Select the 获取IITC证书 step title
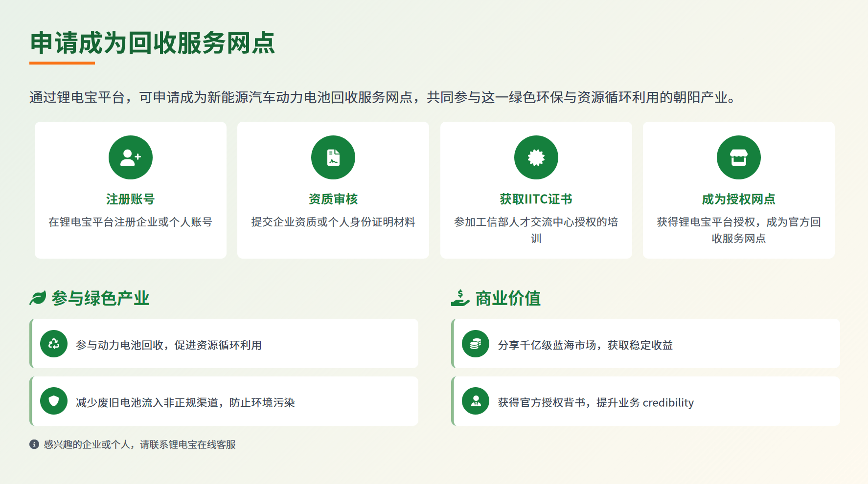The height and width of the screenshot is (484, 868). pos(536,199)
